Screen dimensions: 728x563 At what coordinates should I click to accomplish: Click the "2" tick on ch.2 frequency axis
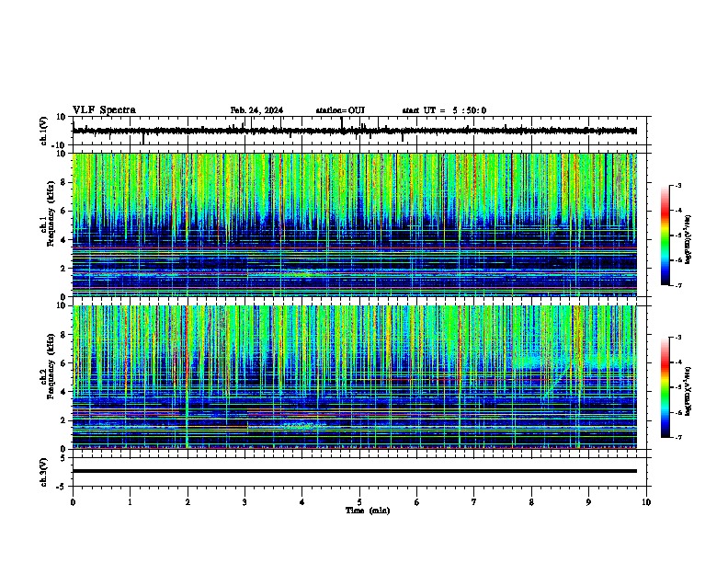63,420
